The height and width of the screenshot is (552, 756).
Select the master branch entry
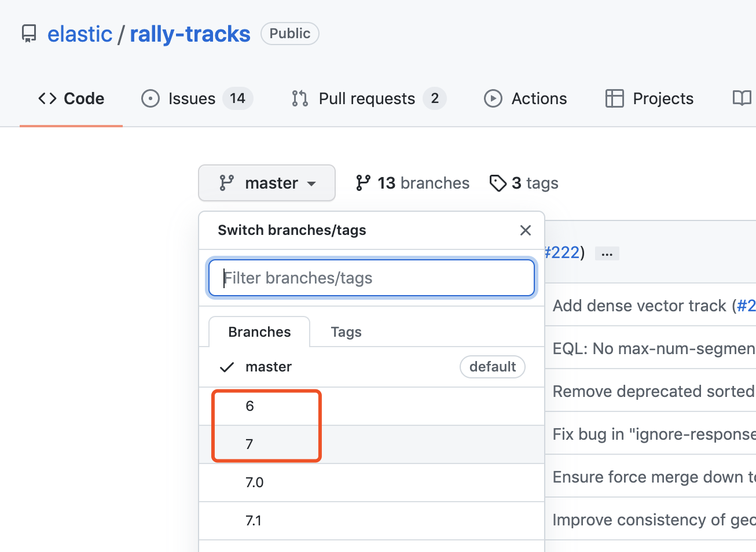click(x=269, y=367)
